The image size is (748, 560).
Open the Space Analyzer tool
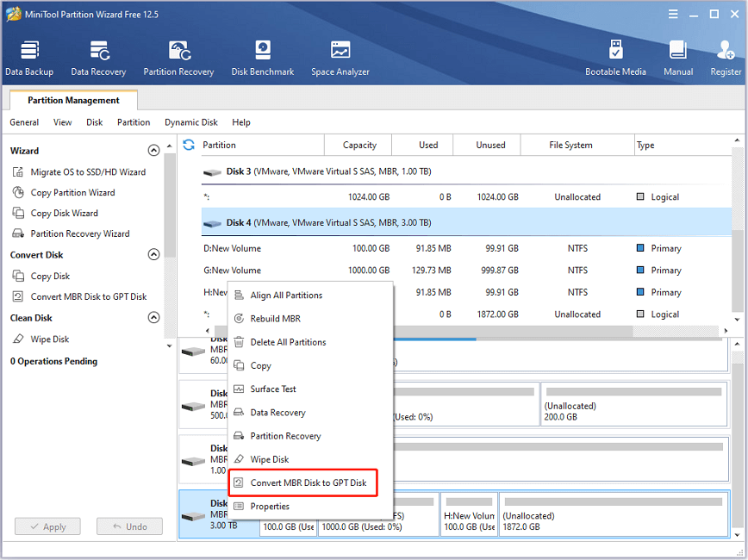(x=340, y=59)
